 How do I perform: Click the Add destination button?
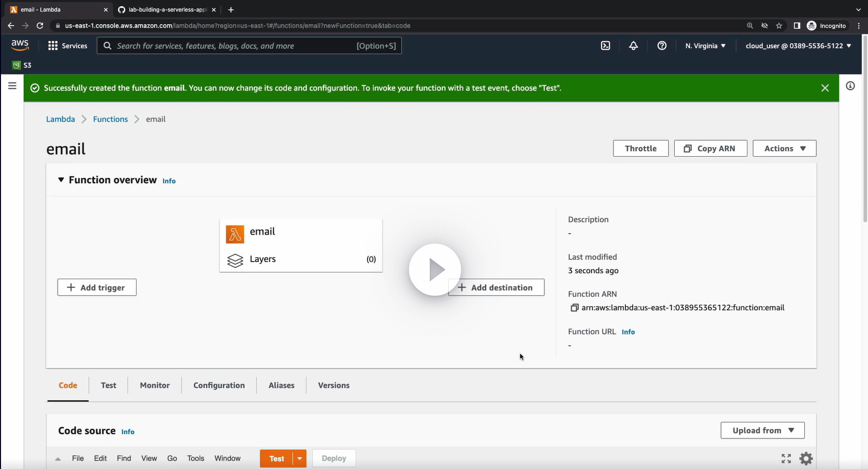[496, 288]
